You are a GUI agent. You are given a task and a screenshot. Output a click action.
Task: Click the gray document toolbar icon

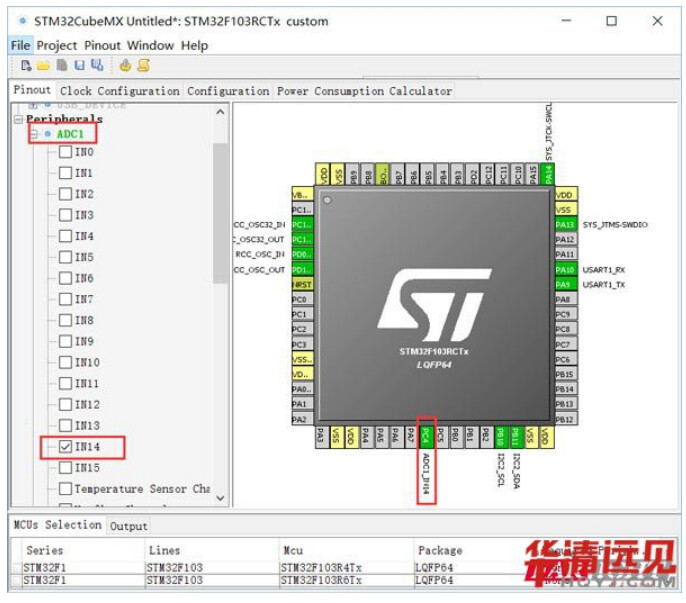point(62,65)
